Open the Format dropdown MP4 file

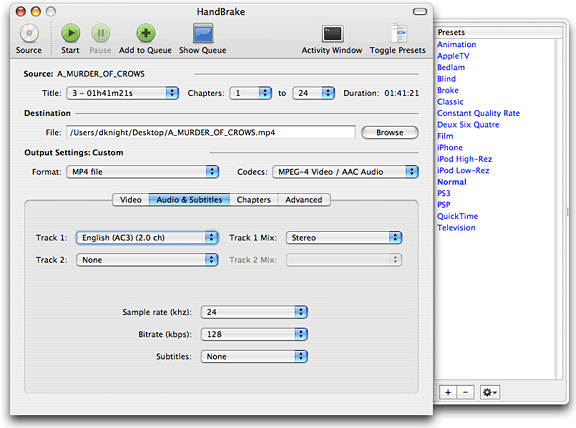click(143, 172)
